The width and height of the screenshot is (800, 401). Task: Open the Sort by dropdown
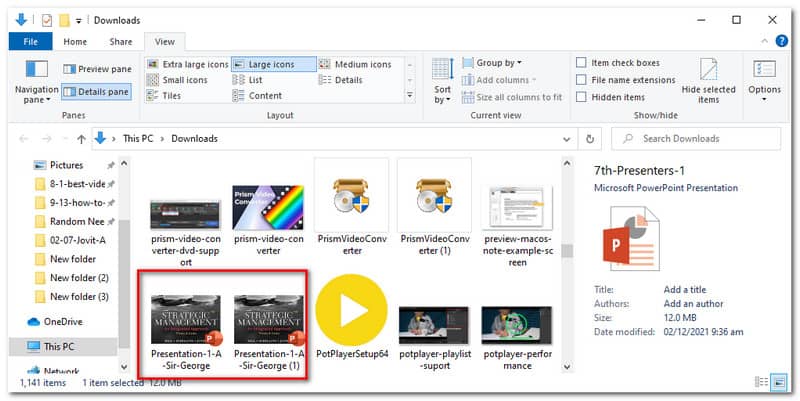point(442,82)
